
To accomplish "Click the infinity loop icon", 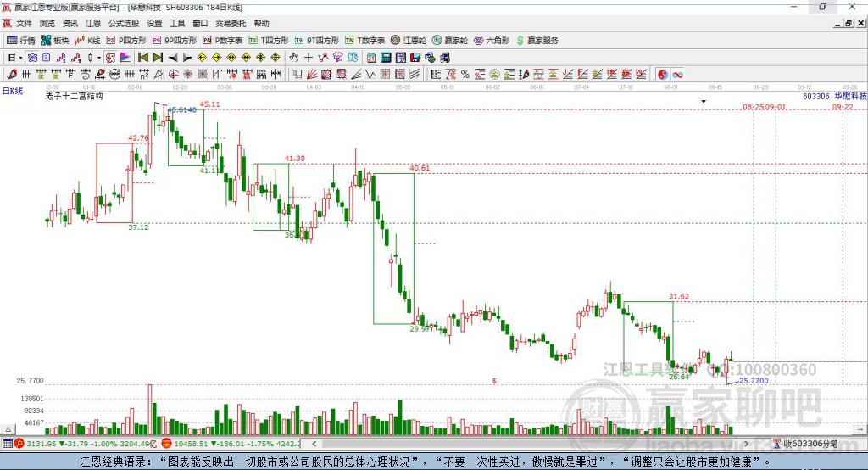I will (x=677, y=75).
